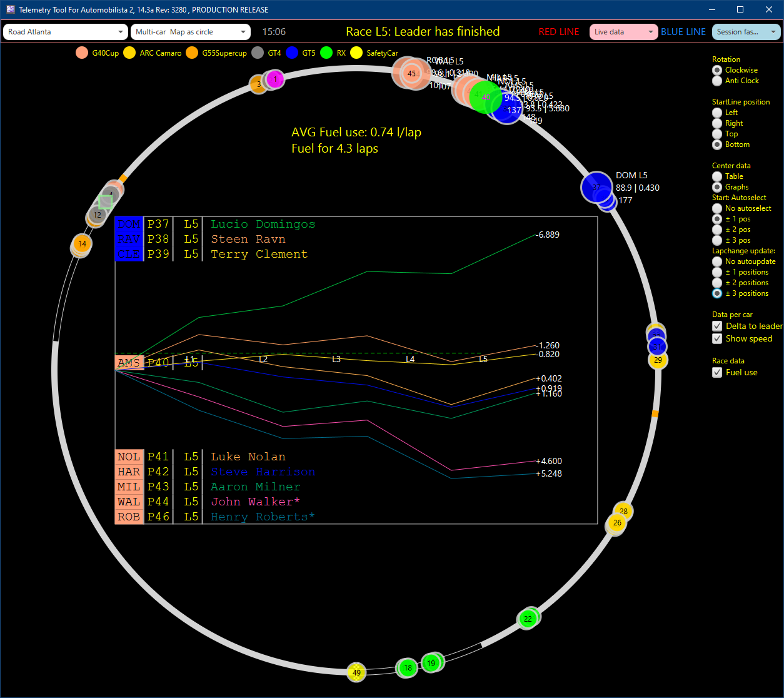Disable the Show speed option
Viewport: 784px width, 698px height.
[x=717, y=338]
